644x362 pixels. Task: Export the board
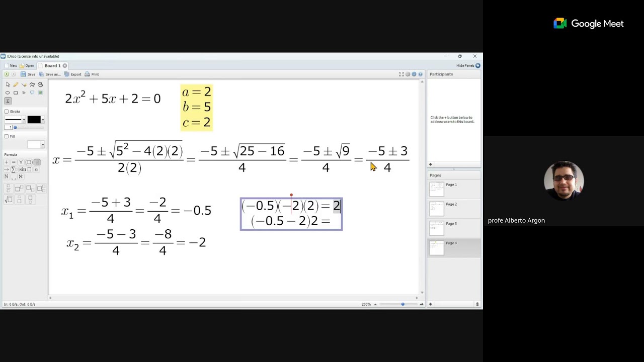click(73, 74)
